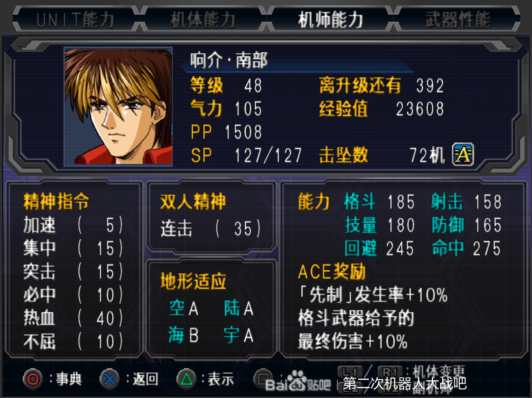Select the 集中 spirit command
This screenshot has height=398, width=532.
[73, 249]
